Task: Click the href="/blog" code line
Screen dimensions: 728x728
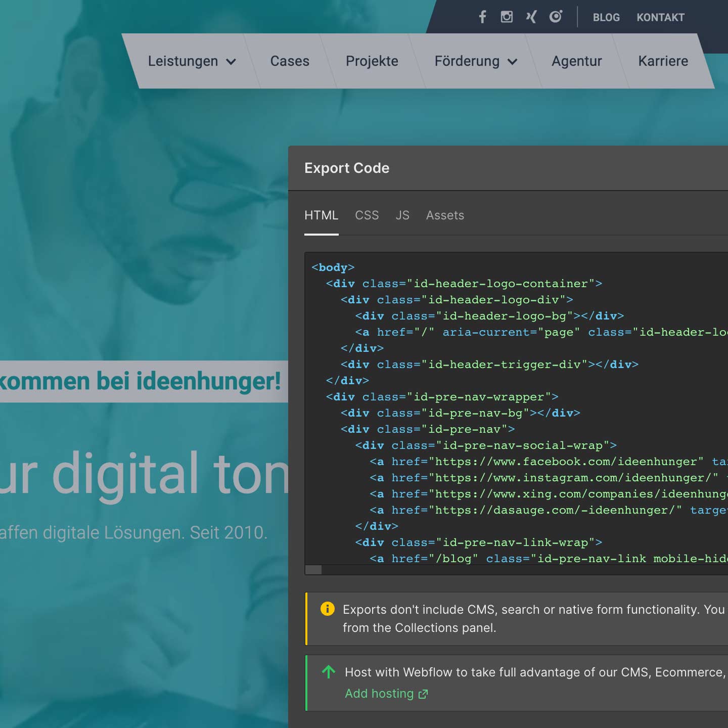Action: 549,559
